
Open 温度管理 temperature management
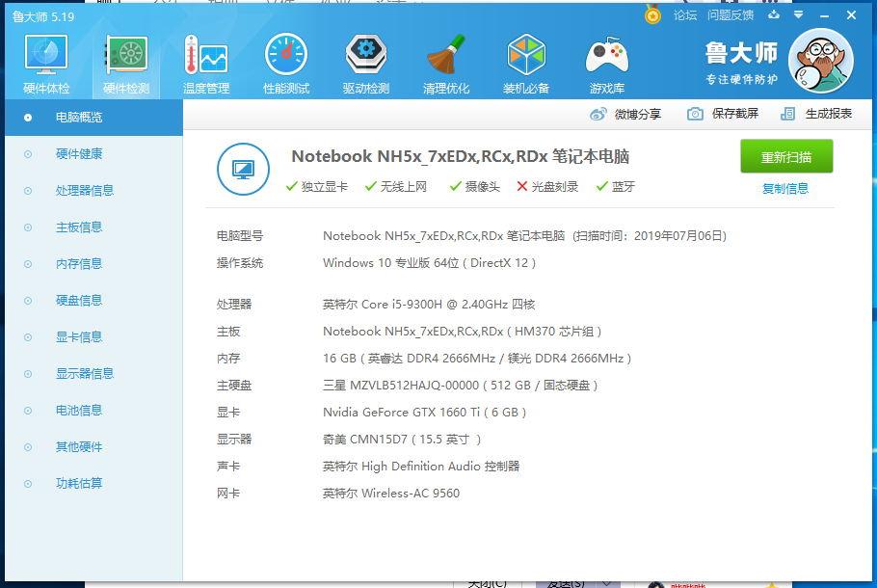206,64
